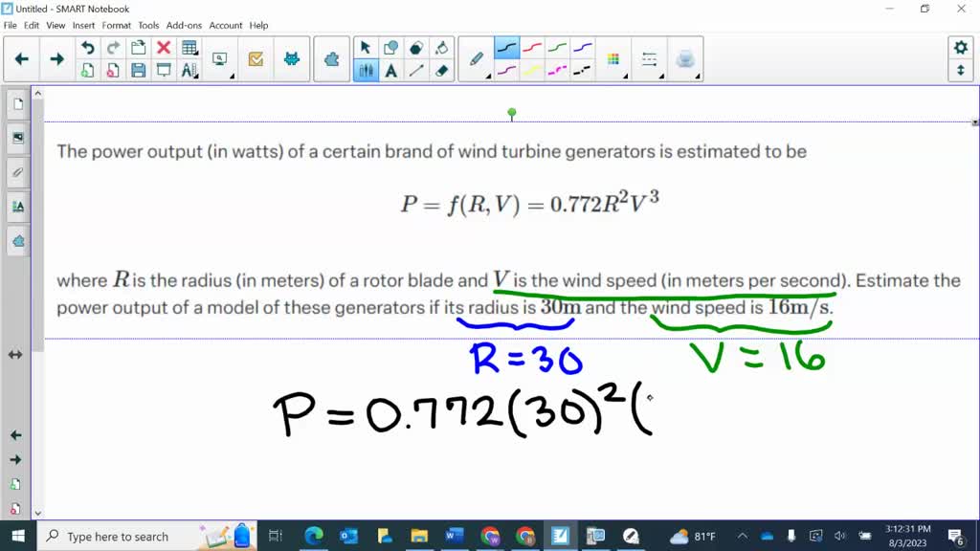
Task: Click the Insert Table icon
Action: tap(189, 47)
